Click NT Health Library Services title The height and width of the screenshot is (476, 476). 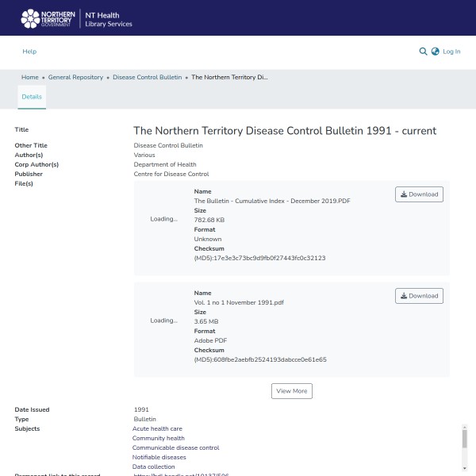click(109, 19)
